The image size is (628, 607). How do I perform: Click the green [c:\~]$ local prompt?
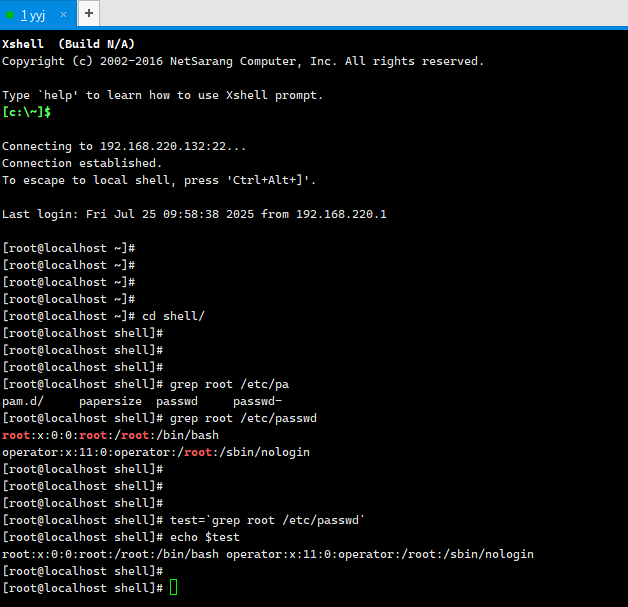[26, 112]
